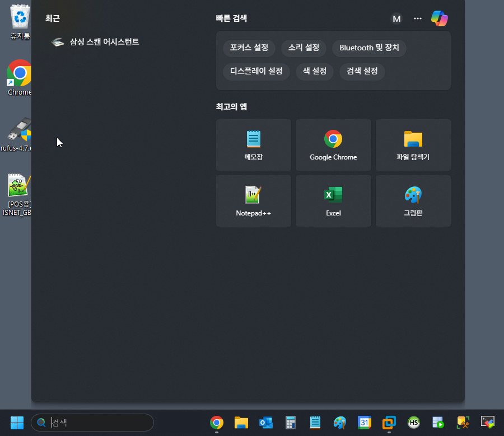Open Chrome from the taskbar
This screenshot has width=504, height=436.
click(x=217, y=423)
